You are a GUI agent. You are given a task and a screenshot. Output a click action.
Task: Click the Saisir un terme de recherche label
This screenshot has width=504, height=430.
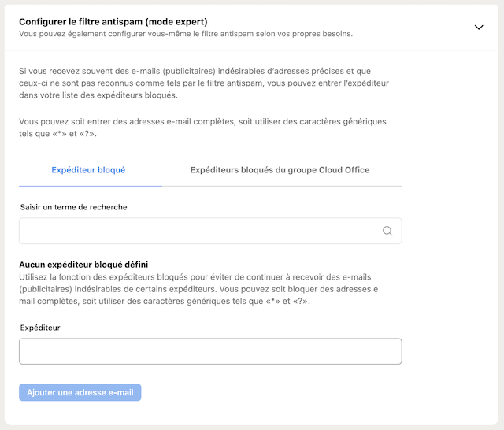point(73,207)
